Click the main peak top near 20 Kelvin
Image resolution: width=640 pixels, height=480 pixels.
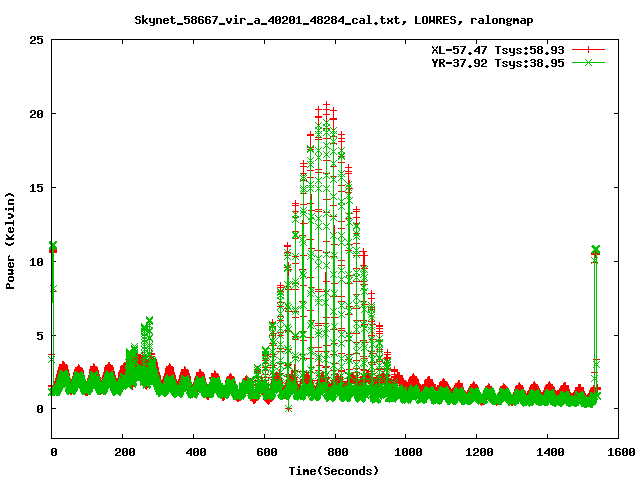click(x=326, y=107)
